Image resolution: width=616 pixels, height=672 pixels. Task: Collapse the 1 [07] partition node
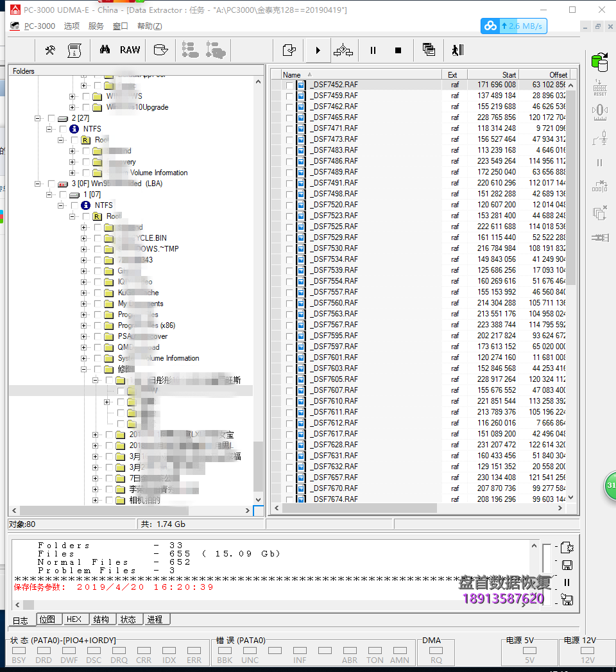(49, 194)
